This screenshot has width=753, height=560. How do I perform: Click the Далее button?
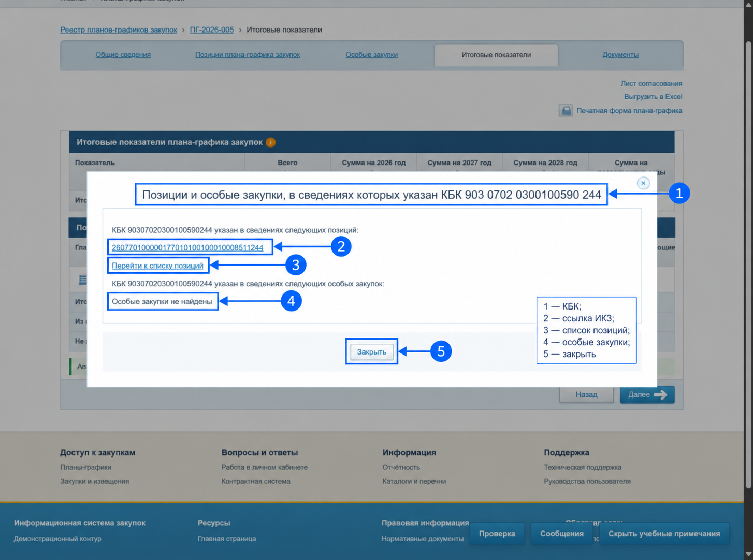pos(647,394)
